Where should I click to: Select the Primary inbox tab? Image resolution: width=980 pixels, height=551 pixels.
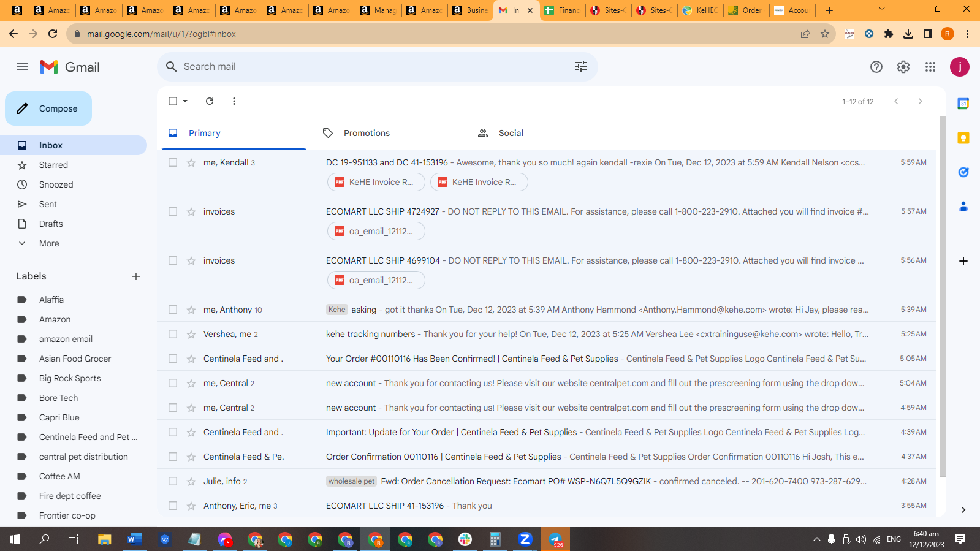pyautogui.click(x=234, y=133)
